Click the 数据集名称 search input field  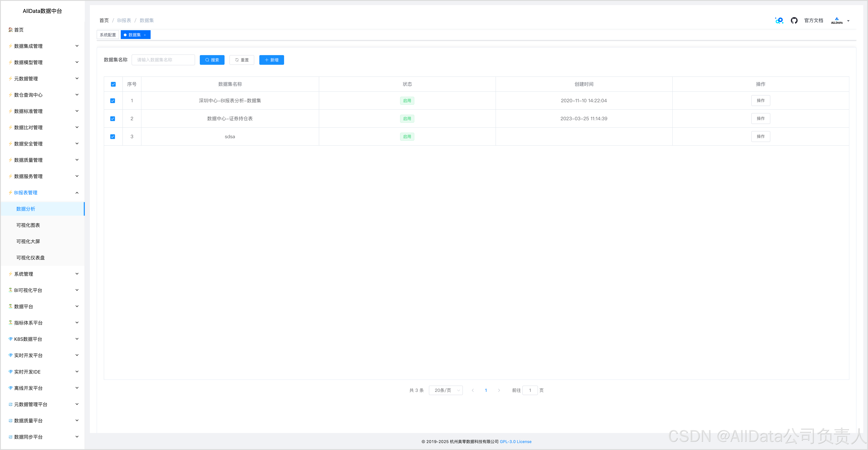pos(163,60)
